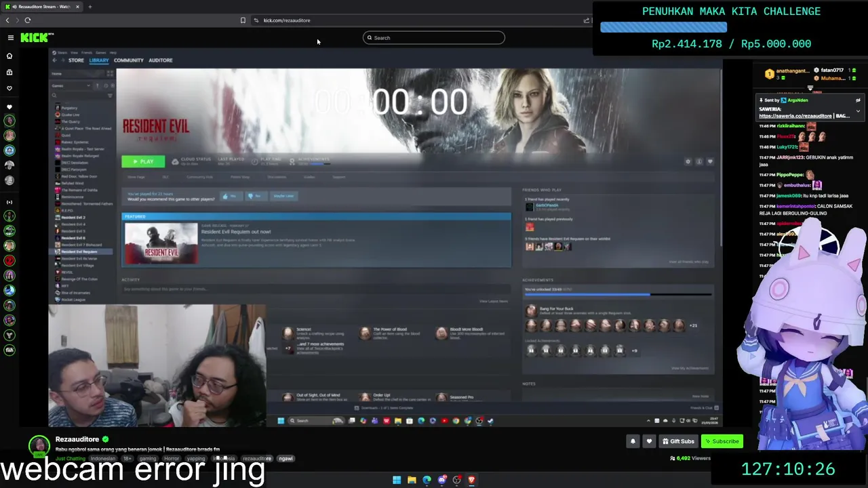Click the Steam game info icon
The height and width of the screenshot is (488, 868).
[x=699, y=161]
